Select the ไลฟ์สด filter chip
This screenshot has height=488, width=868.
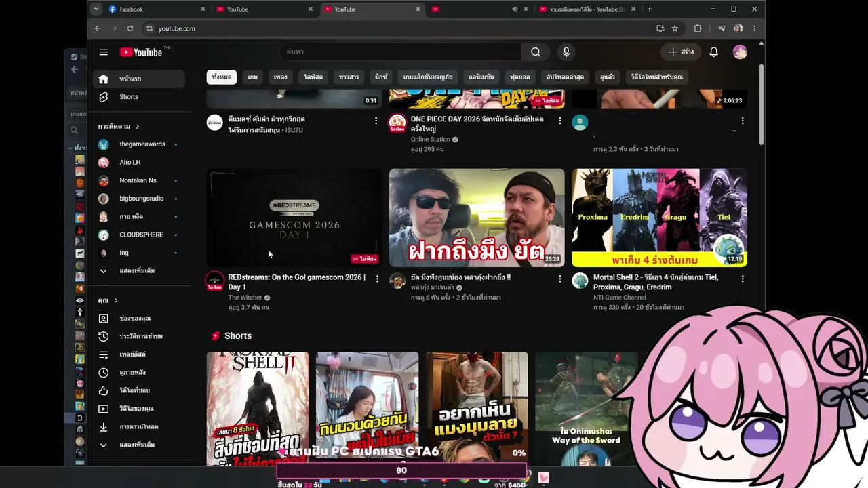pos(313,77)
